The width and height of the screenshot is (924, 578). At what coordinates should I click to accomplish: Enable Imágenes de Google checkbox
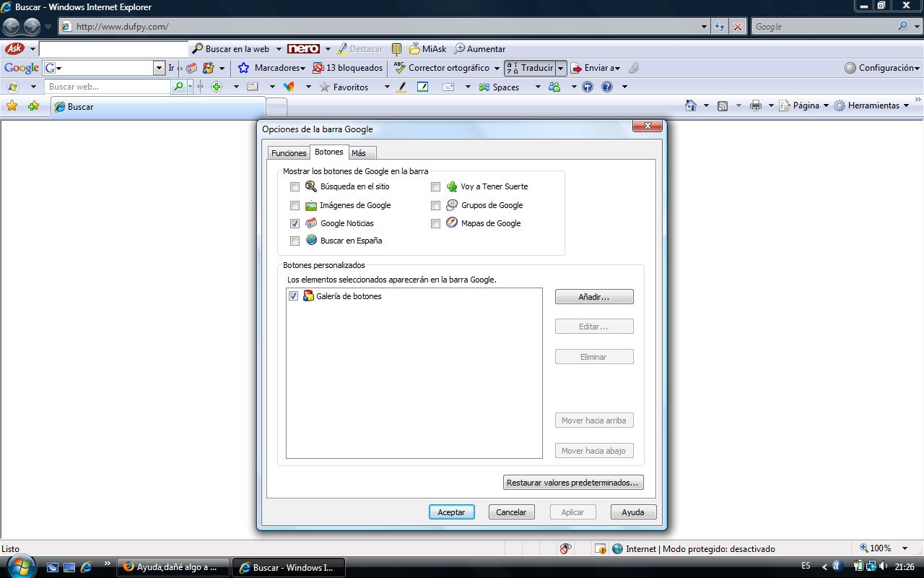click(x=295, y=205)
